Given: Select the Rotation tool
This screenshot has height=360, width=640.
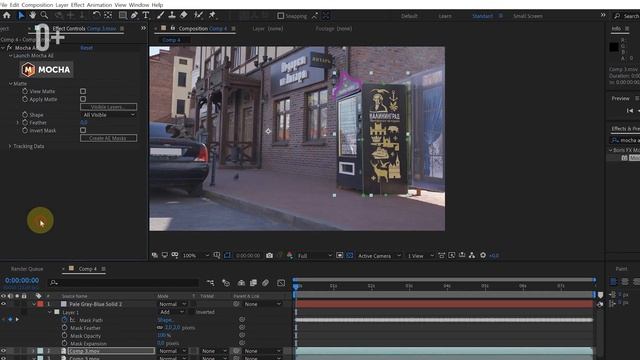Looking at the screenshot, I should 96,15.
